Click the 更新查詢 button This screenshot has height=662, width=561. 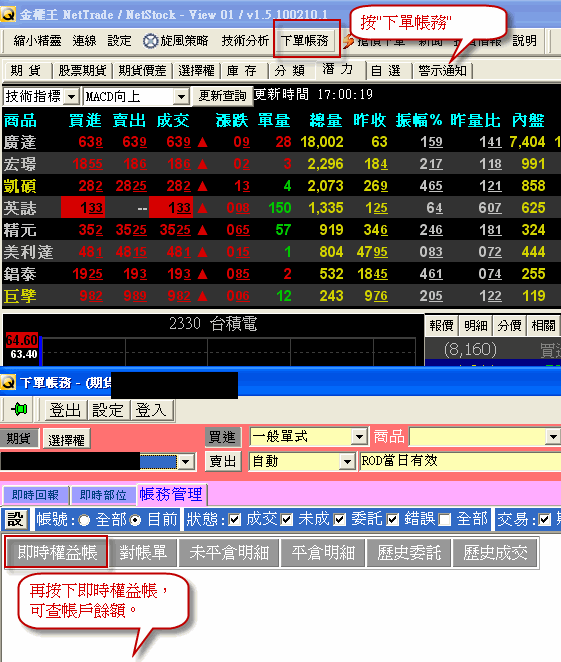(x=222, y=96)
